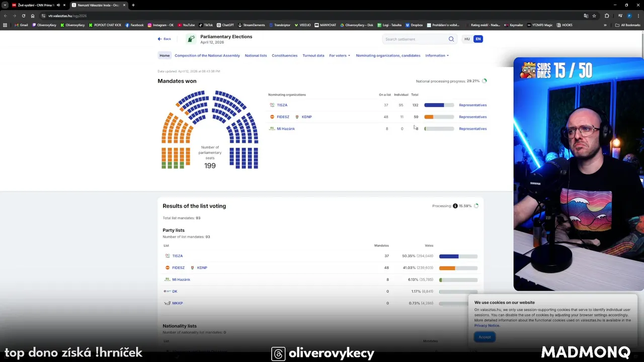
Task: Open the TikTok bookmark
Action: click(x=206, y=25)
